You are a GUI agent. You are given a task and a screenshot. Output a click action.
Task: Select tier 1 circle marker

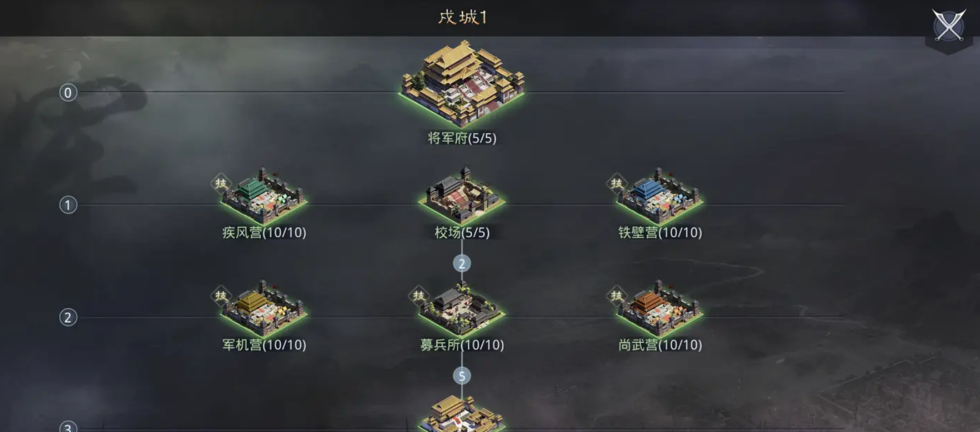68,205
